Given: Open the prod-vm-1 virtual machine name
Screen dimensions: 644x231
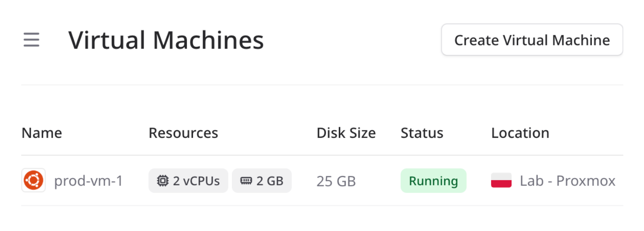Looking at the screenshot, I should [88, 181].
